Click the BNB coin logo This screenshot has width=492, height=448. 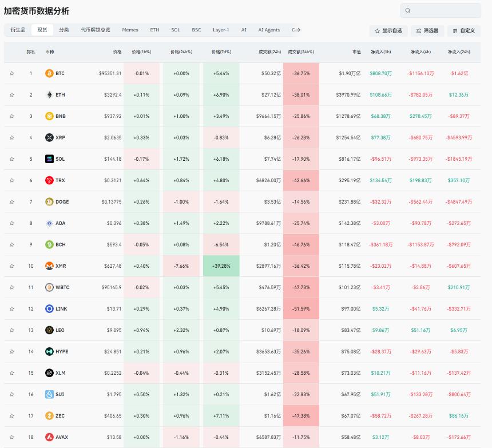pos(49,116)
